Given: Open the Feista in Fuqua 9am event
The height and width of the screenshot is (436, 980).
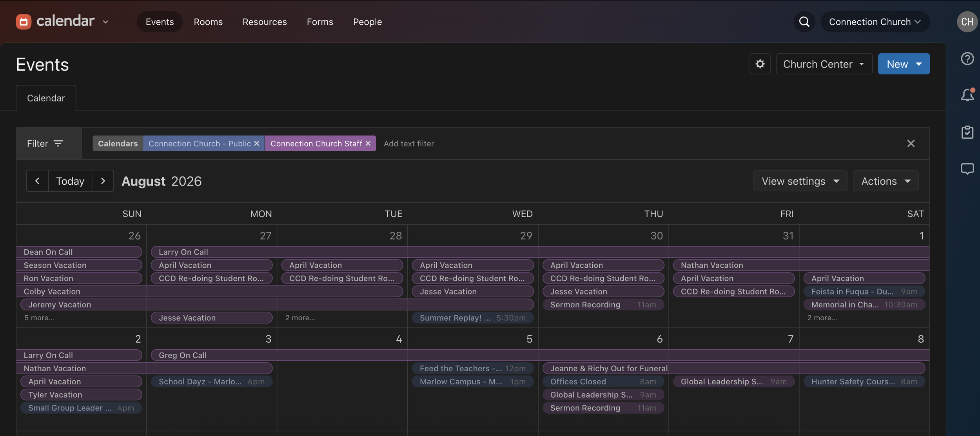Looking at the screenshot, I should (864, 291).
